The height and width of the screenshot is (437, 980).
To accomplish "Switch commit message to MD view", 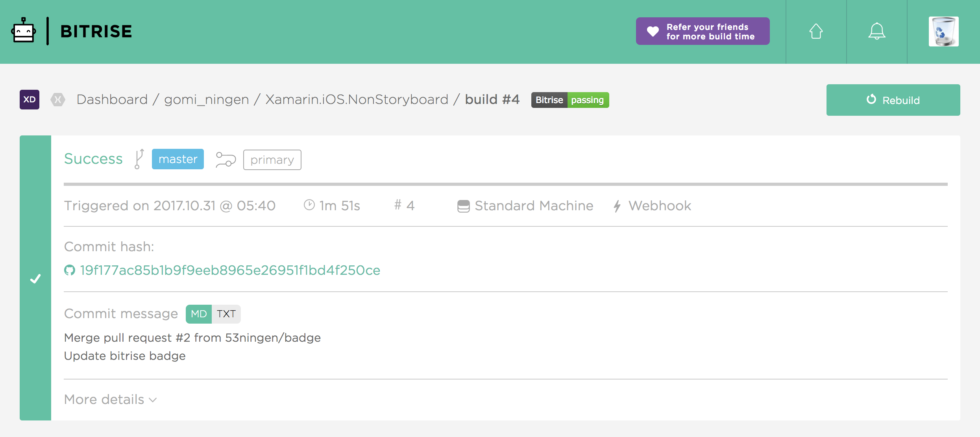I will (199, 314).
